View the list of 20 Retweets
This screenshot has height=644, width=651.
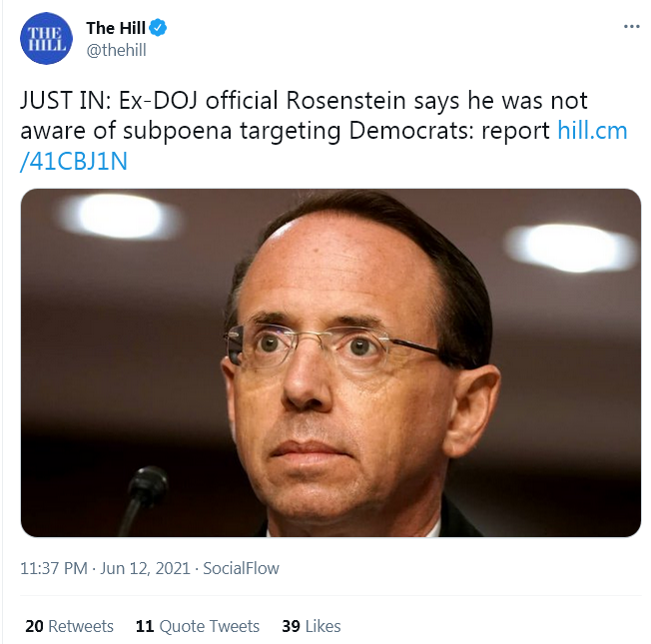(69, 626)
